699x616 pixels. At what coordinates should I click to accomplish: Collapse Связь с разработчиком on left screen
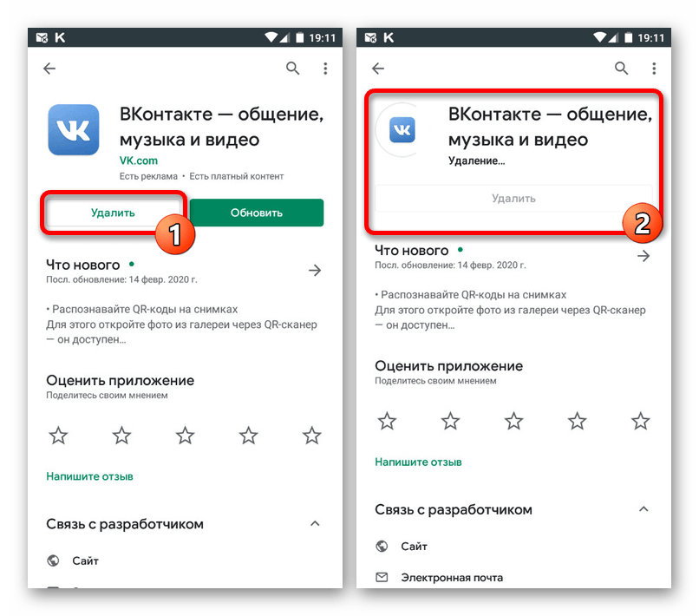pyautogui.click(x=315, y=523)
